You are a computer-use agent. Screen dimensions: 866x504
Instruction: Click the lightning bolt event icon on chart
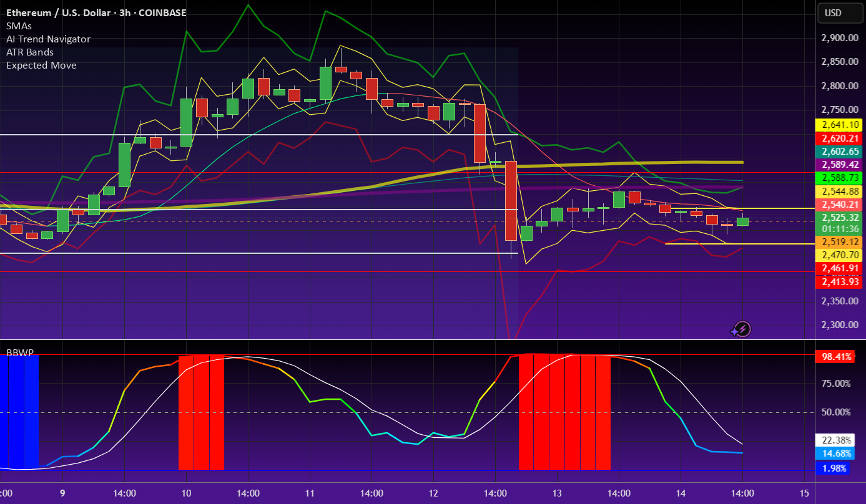click(742, 329)
